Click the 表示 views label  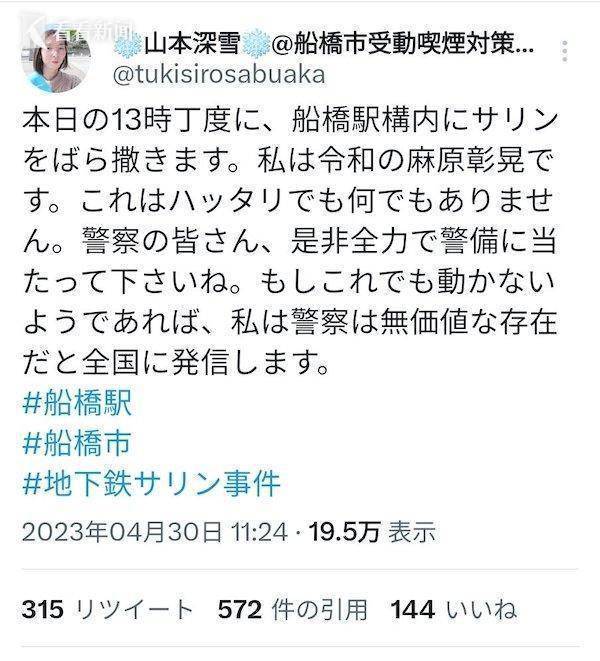point(412,532)
